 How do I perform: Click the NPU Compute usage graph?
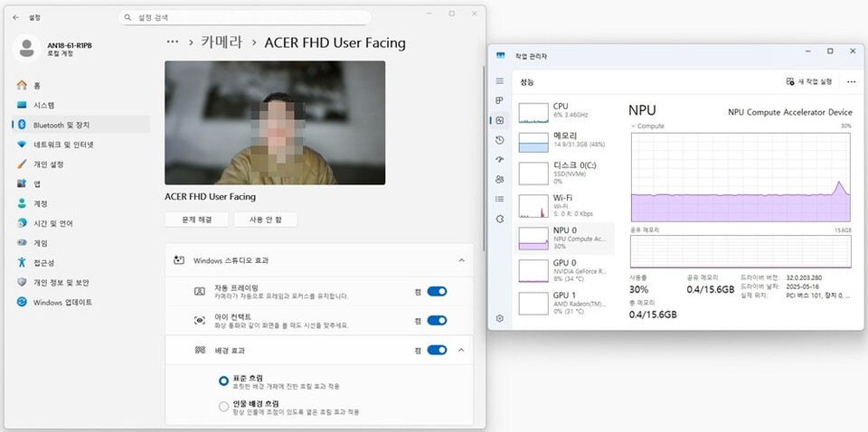point(741,177)
